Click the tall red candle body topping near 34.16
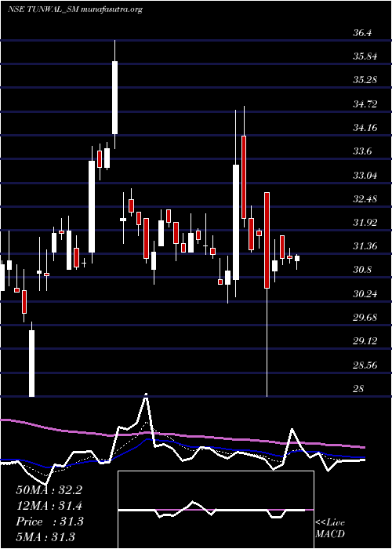 tap(244, 176)
